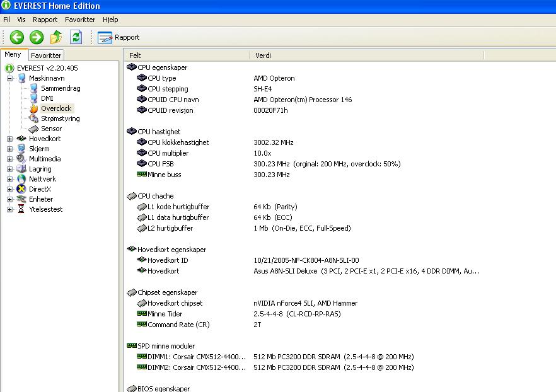The height and width of the screenshot is (392, 556).
Task: Select the Skjerm monitor icon
Action: point(21,149)
